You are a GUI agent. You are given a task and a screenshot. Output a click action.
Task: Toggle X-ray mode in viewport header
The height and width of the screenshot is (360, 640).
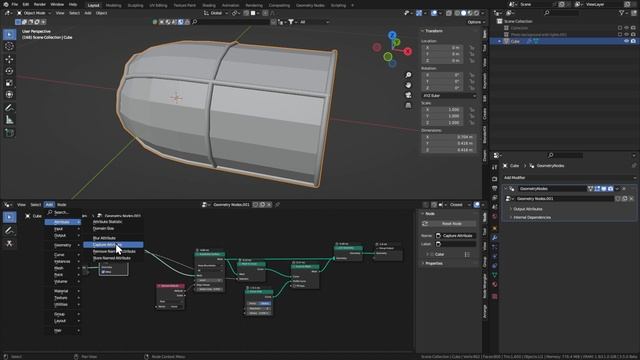449,13
